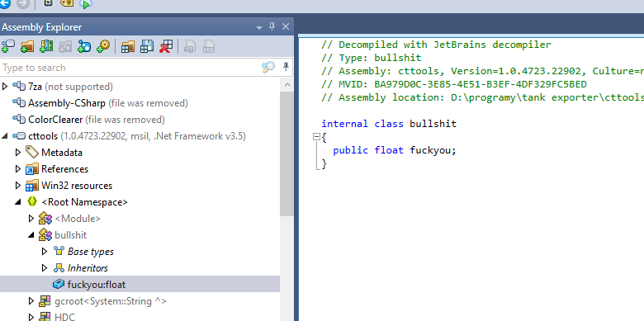The image size is (644, 321).
Task: Click the '// MVID:' comment line
Action: point(454,84)
